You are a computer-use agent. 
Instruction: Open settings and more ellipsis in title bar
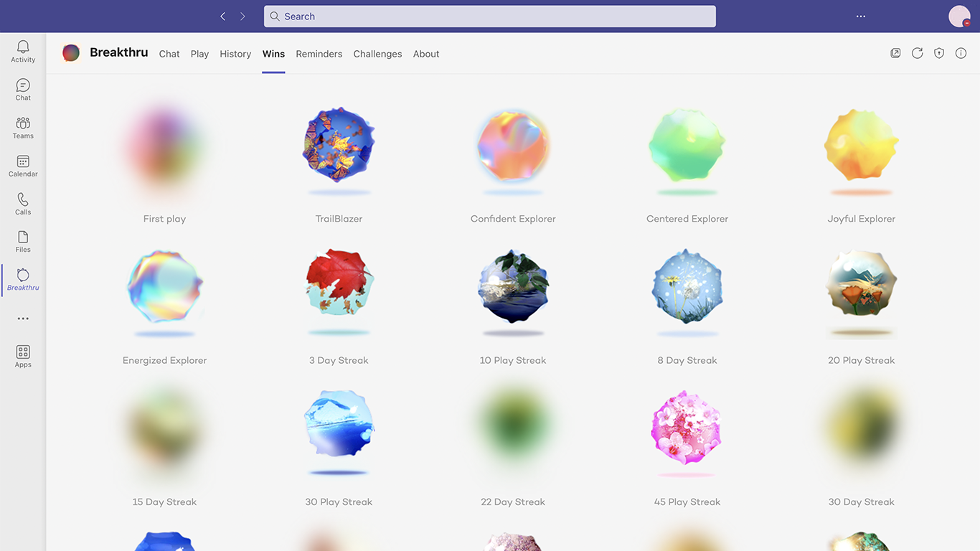[x=861, y=17]
